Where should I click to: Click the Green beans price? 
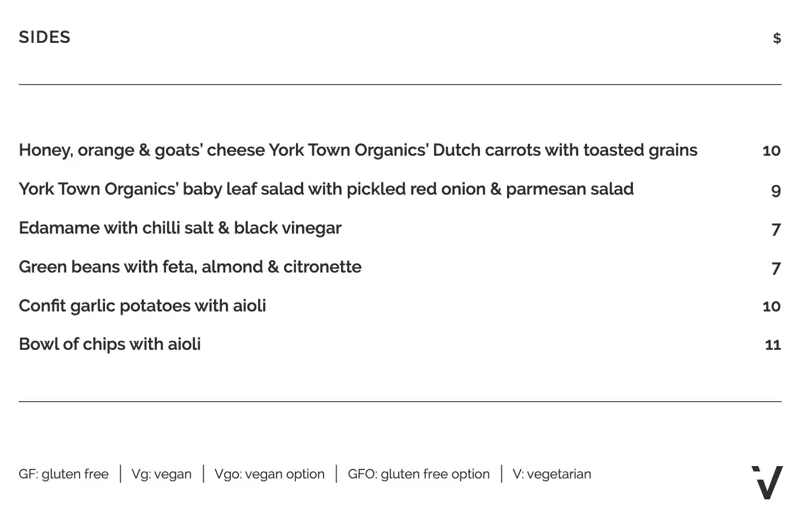(776, 268)
